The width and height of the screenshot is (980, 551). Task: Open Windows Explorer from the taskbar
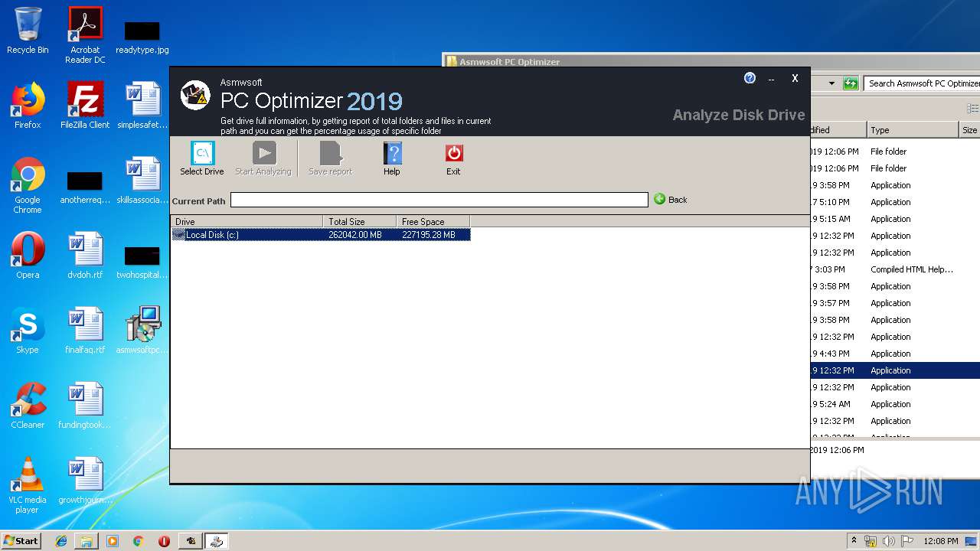87,541
